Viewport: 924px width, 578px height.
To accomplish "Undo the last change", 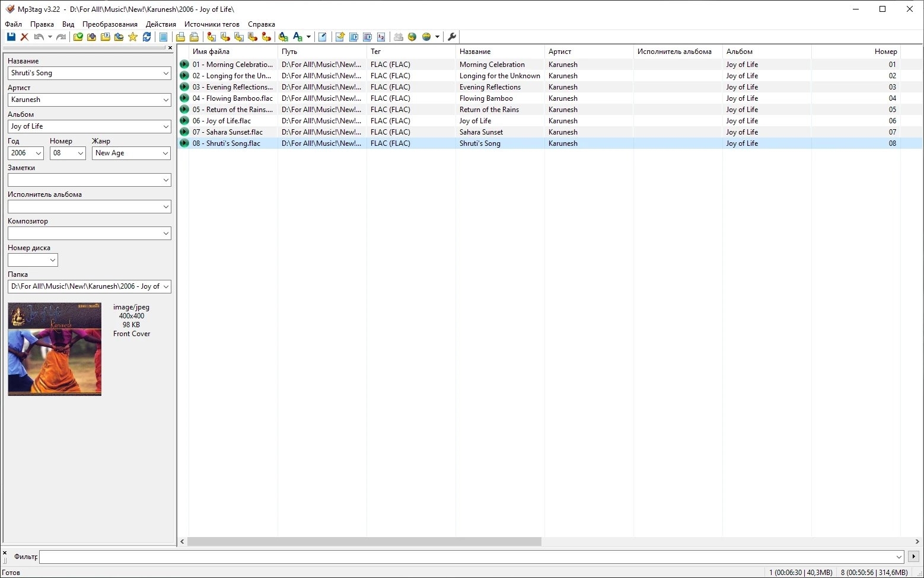I will 39,37.
